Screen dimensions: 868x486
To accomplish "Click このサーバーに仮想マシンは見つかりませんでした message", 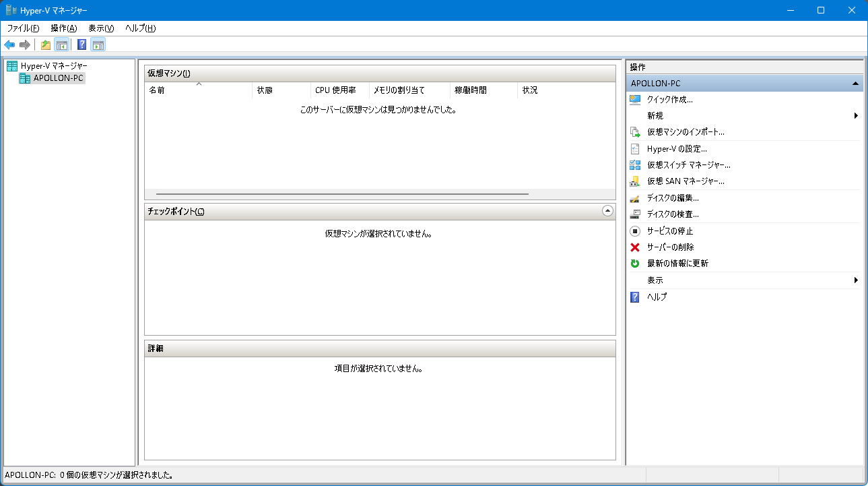I will [378, 109].
